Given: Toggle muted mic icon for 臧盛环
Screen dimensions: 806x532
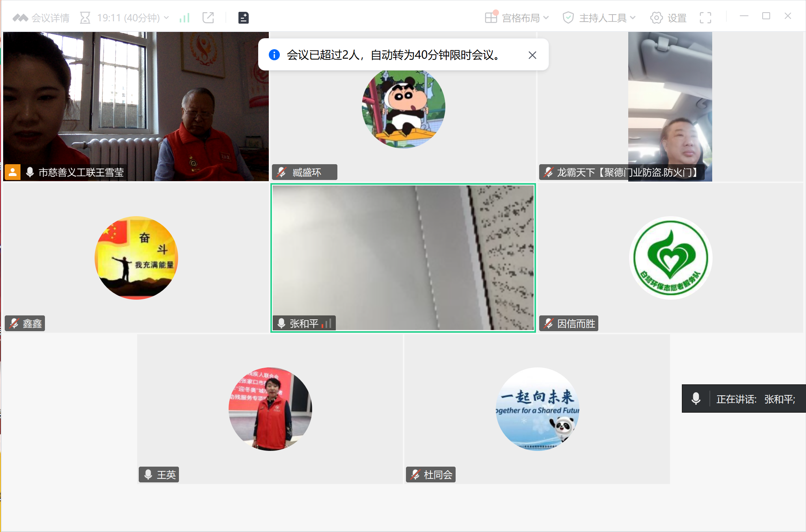Looking at the screenshot, I should click(281, 172).
